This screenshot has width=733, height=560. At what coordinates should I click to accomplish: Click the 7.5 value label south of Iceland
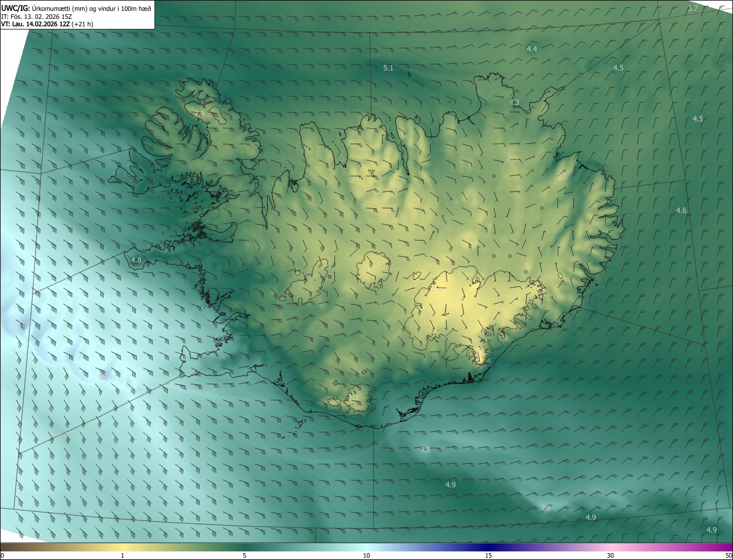pos(425,450)
